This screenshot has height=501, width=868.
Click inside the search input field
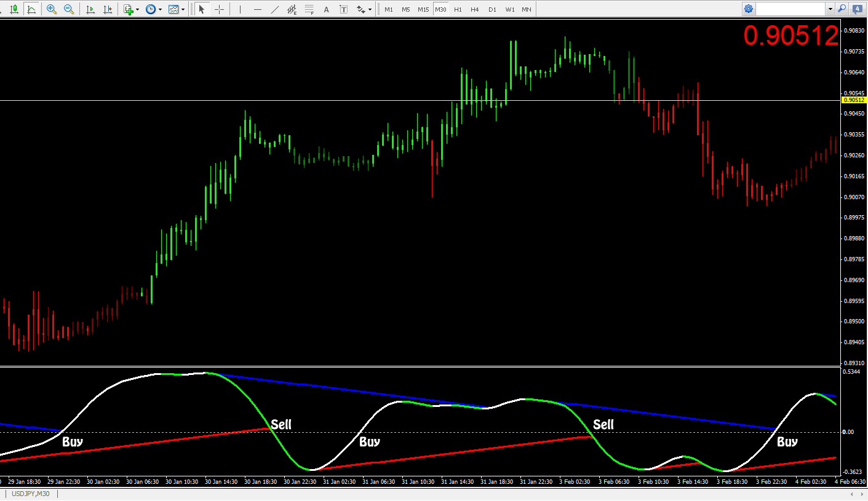pos(790,9)
